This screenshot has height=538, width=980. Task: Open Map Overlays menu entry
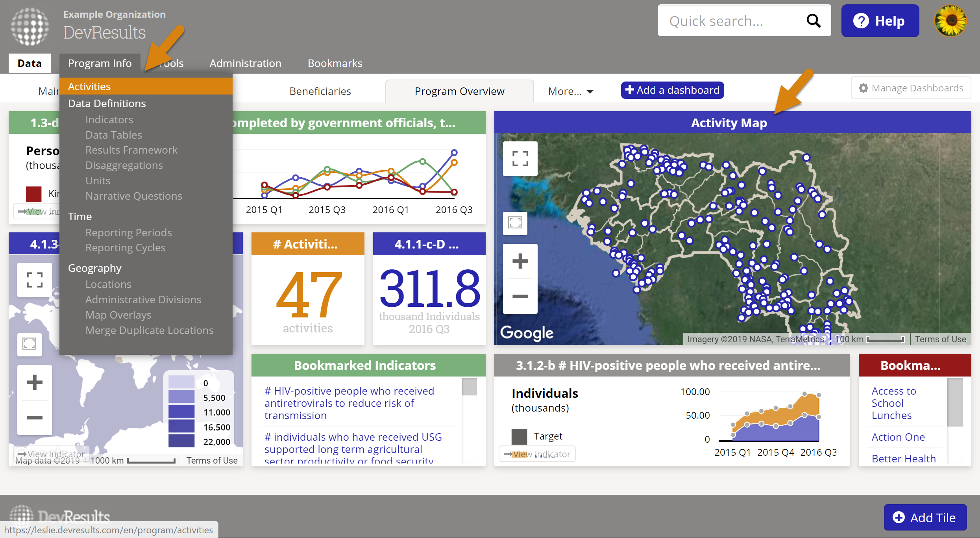[x=118, y=315]
